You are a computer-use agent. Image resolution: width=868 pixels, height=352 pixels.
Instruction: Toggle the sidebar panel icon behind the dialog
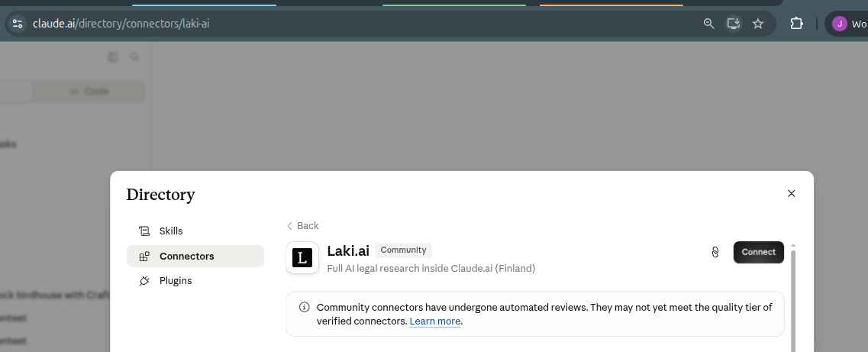tap(113, 57)
